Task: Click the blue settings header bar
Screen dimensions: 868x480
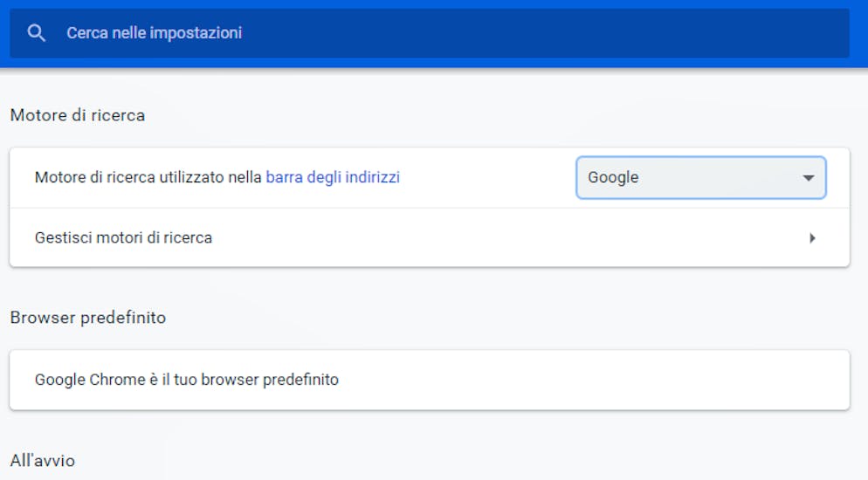Action: [434, 34]
